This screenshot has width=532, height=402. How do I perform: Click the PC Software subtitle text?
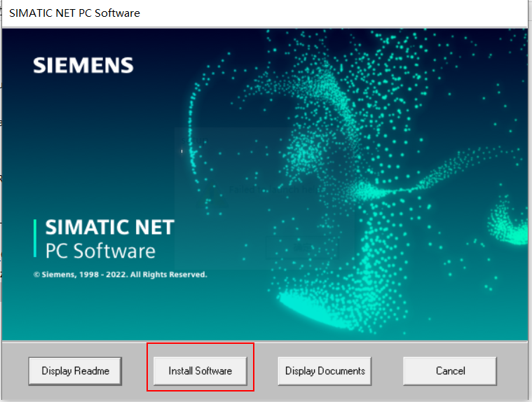(x=100, y=251)
